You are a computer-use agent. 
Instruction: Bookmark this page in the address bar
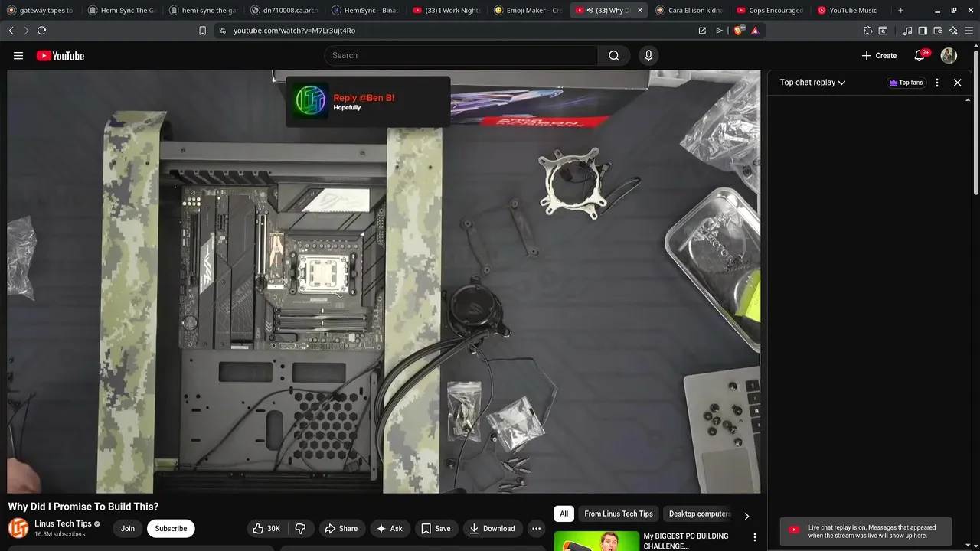click(x=202, y=31)
